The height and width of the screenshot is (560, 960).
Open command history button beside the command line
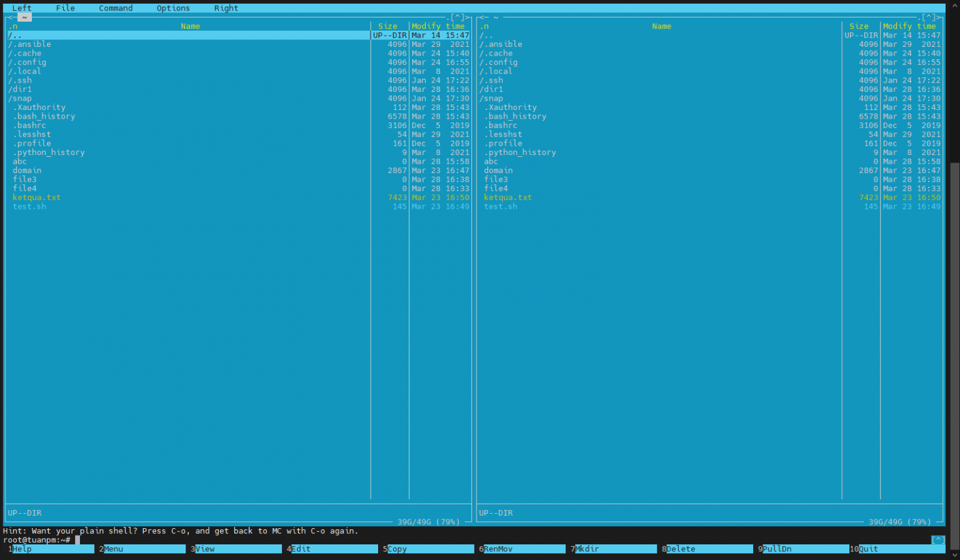[937, 540]
